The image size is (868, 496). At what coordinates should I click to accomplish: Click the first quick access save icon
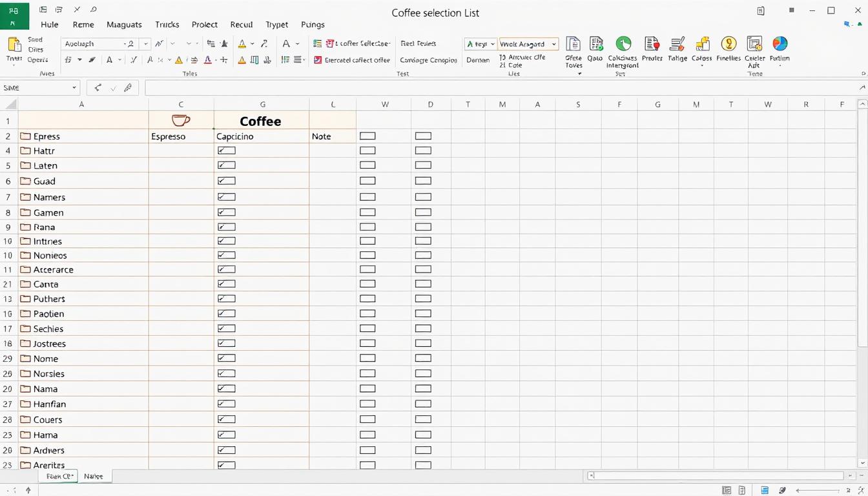pyautogui.click(x=43, y=10)
